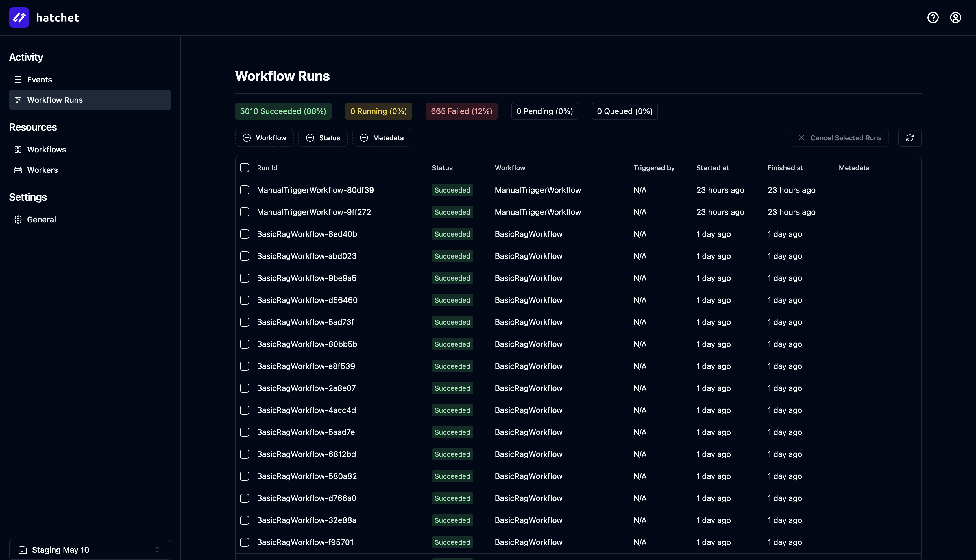Open the Status filter dropdown
Image resolution: width=976 pixels, height=560 pixels.
[323, 137]
